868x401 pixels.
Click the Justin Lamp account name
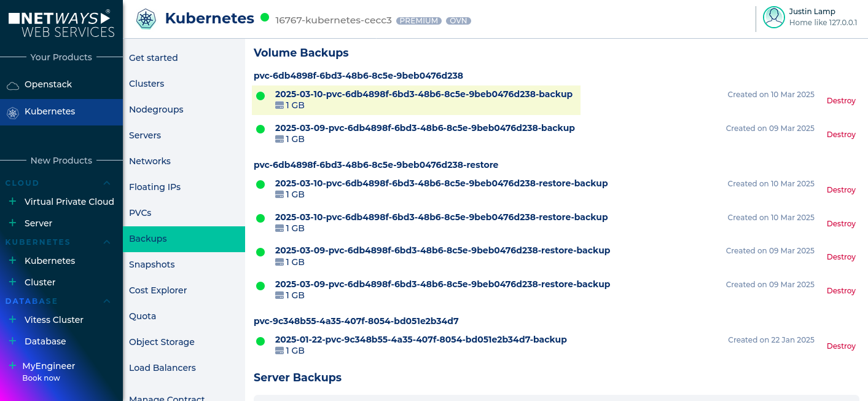[x=812, y=12]
